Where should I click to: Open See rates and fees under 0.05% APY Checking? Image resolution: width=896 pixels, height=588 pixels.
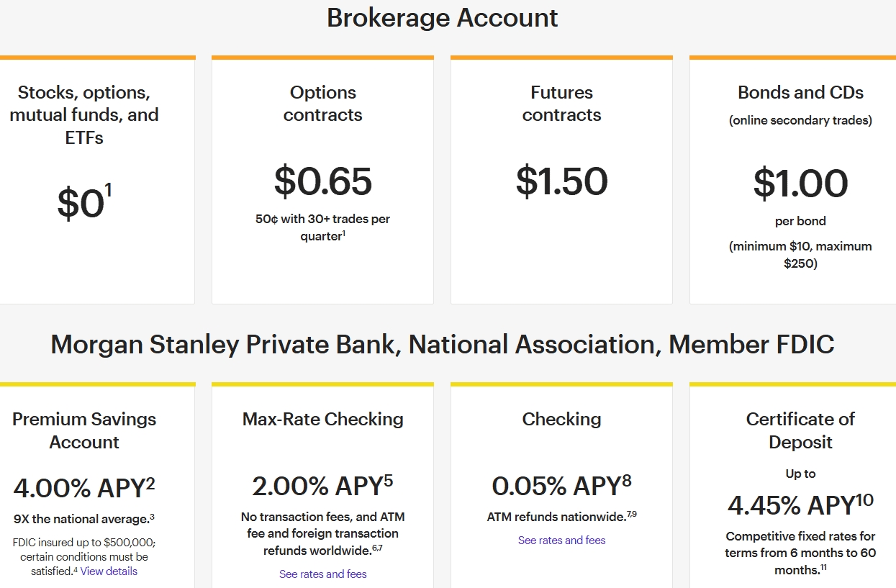561,540
